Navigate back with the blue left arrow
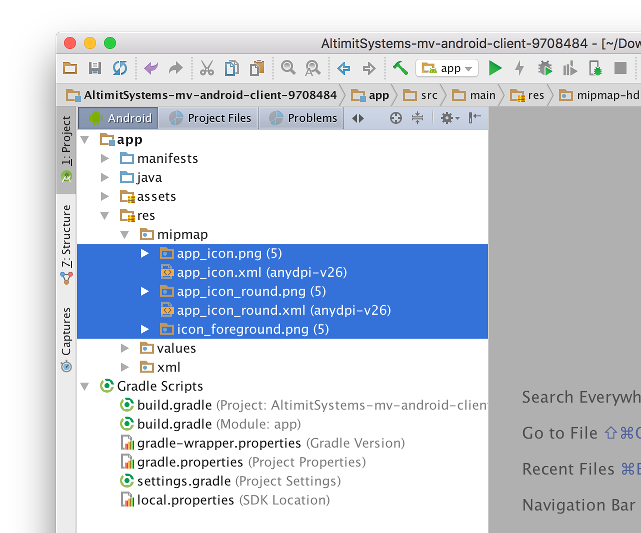Viewport: 641px width, 533px height. [x=343, y=68]
